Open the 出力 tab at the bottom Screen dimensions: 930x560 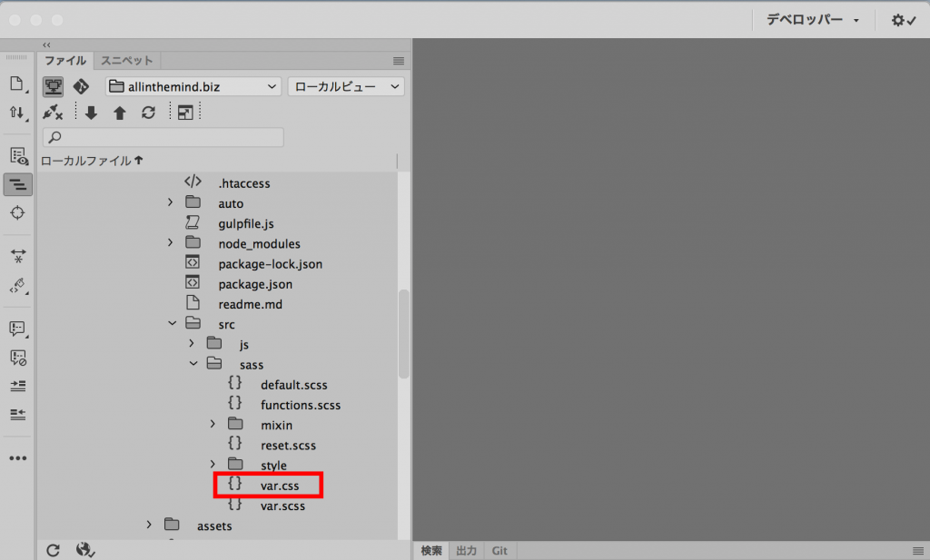coord(467,551)
